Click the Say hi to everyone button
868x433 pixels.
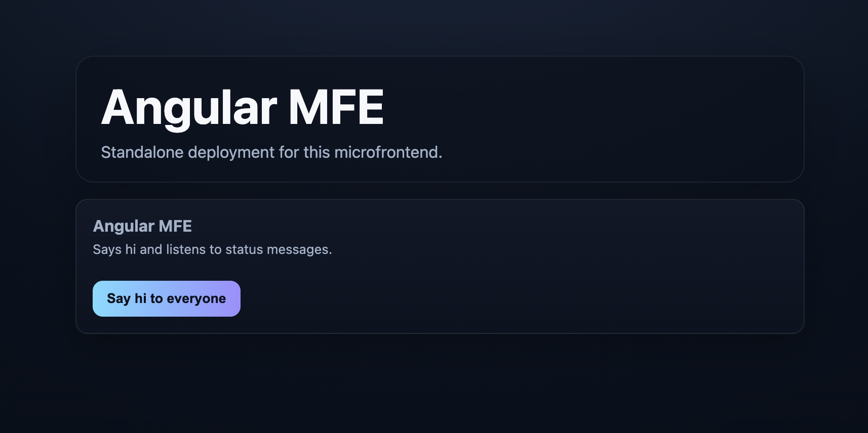pyautogui.click(x=166, y=298)
